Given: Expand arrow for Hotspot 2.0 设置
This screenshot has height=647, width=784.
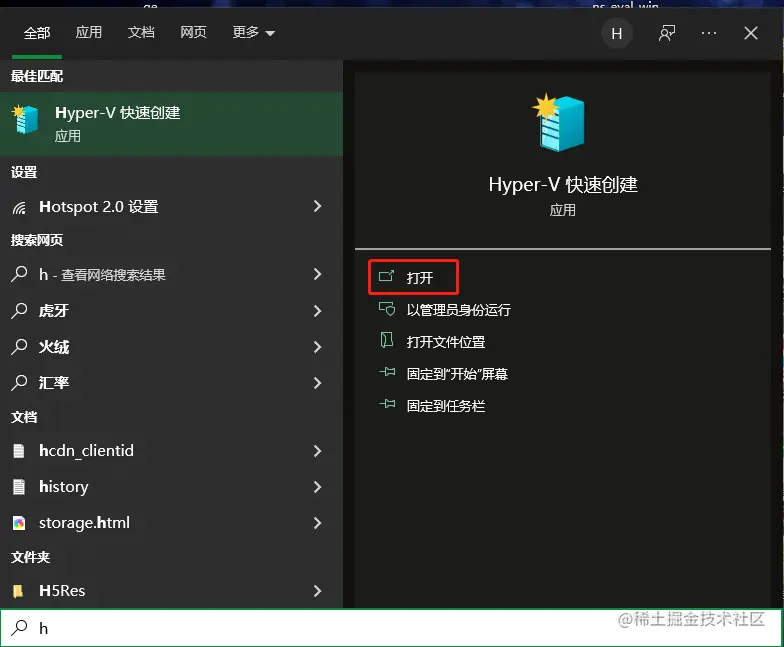Looking at the screenshot, I should coord(318,206).
